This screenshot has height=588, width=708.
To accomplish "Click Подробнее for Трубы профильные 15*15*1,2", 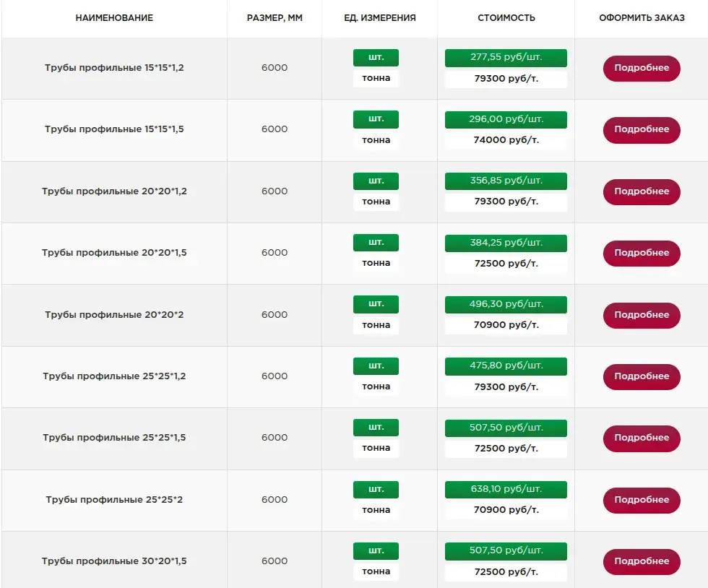I will pos(642,68).
